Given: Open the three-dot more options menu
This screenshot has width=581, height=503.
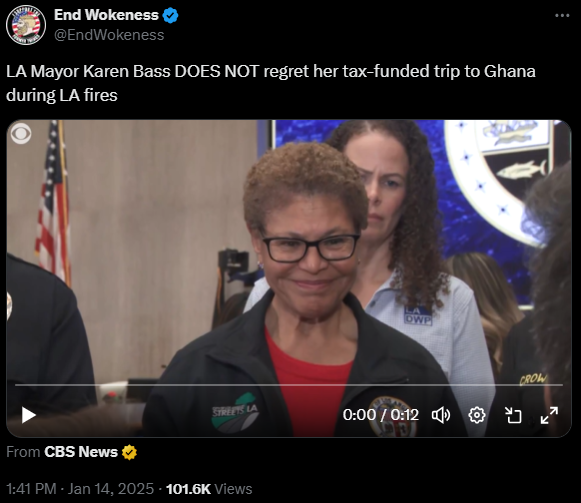Looking at the screenshot, I should 562,16.
